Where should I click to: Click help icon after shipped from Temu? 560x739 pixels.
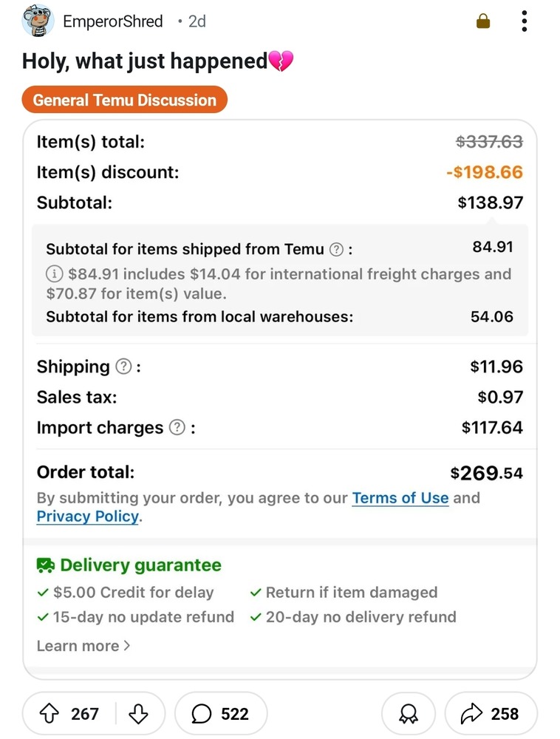pyautogui.click(x=336, y=249)
